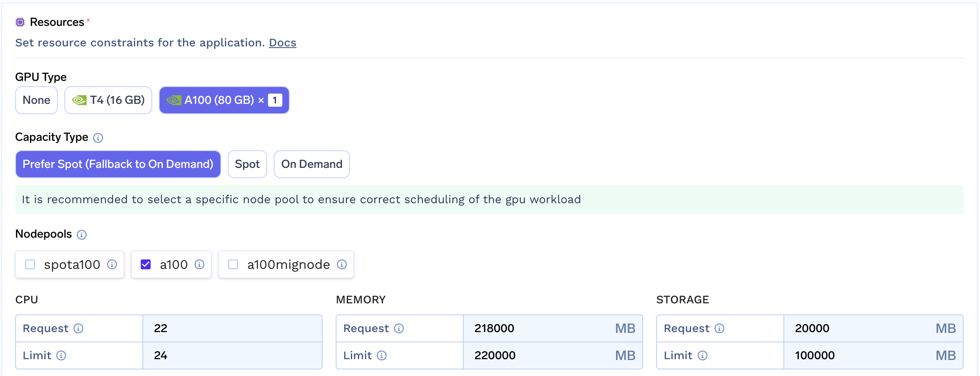Click the NVIDIA logo on T4 button
The height and width of the screenshot is (376, 980).
tap(80, 100)
